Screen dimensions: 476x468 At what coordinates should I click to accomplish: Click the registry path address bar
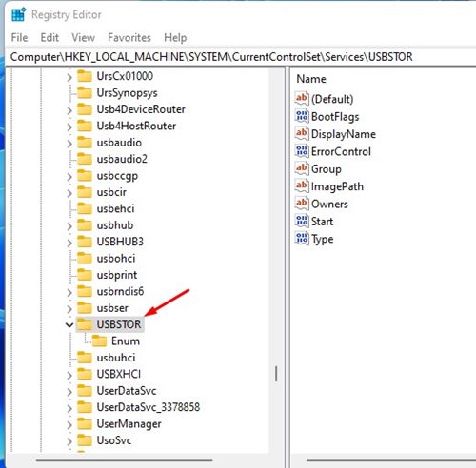click(241, 57)
